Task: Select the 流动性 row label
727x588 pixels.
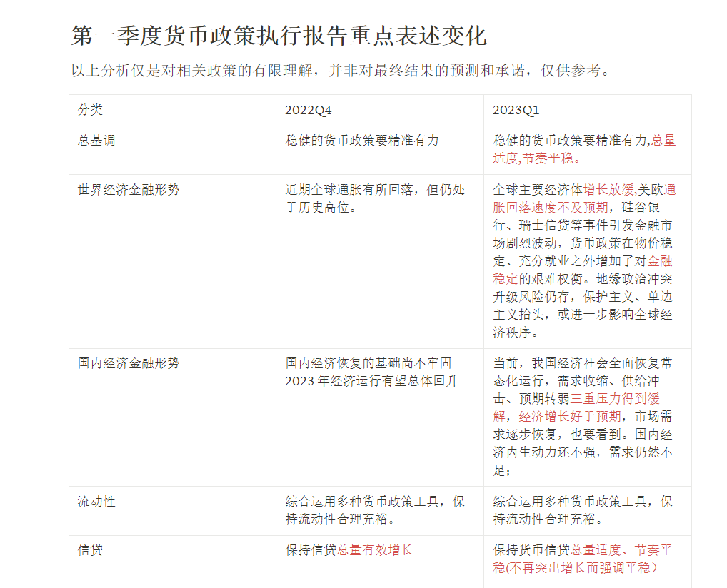Action: pos(96,502)
